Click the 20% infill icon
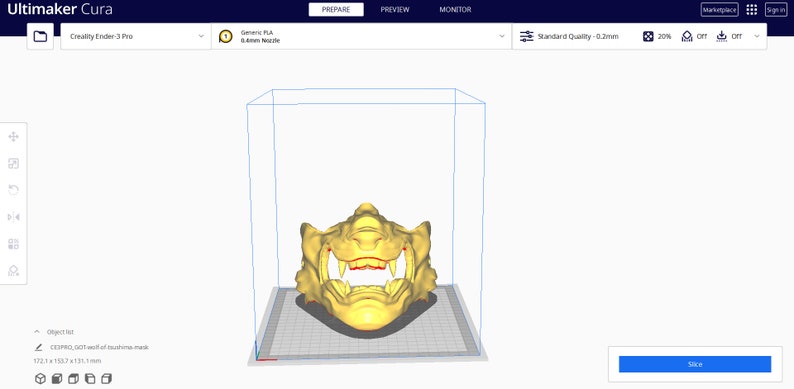 point(648,36)
